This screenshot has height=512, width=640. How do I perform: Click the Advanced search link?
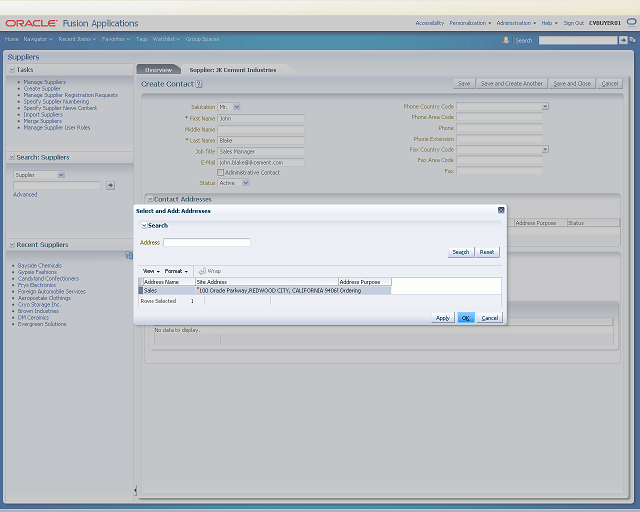(x=25, y=195)
